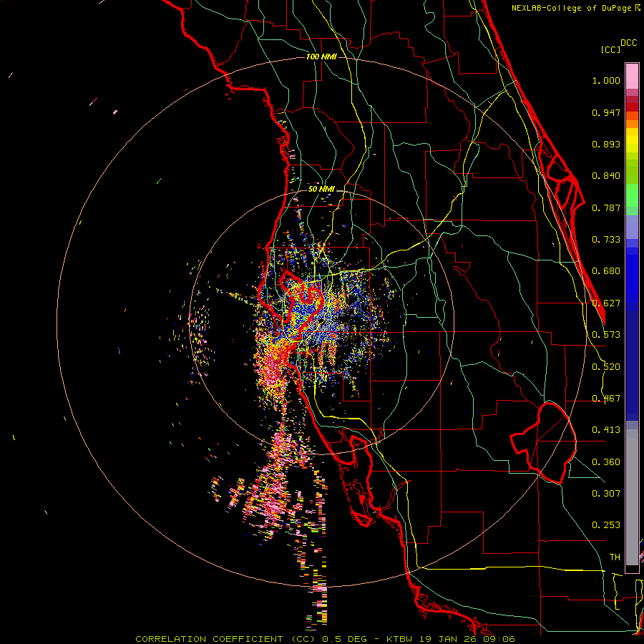Screen dimensions: 644x644
Task: Select the 1.000 legend value
Action: (x=606, y=80)
